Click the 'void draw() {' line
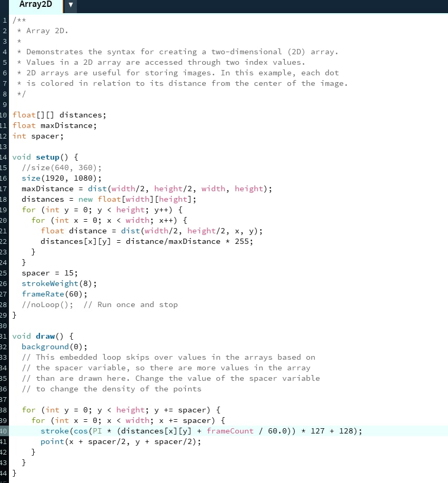Image resolution: width=448 pixels, height=483 pixels. point(43,337)
